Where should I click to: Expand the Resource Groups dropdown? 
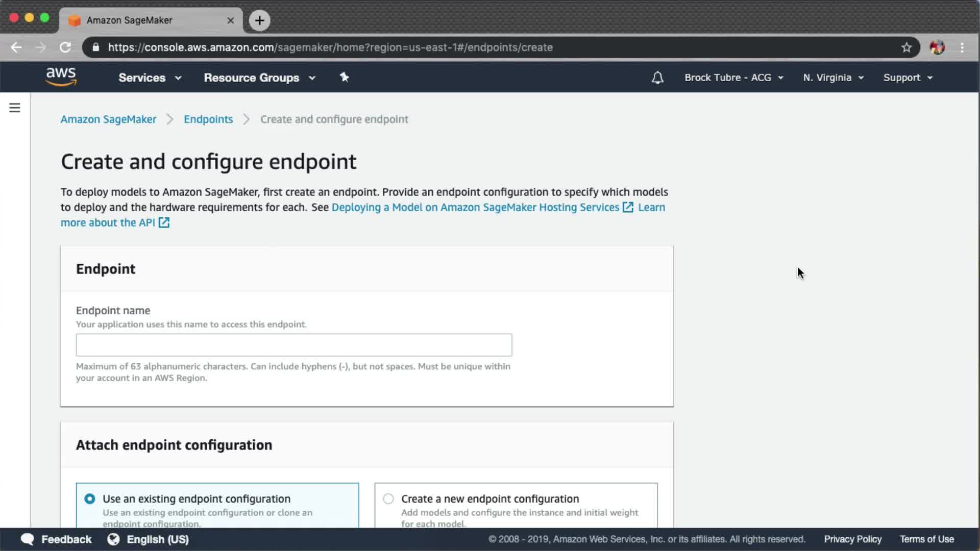[x=259, y=78]
